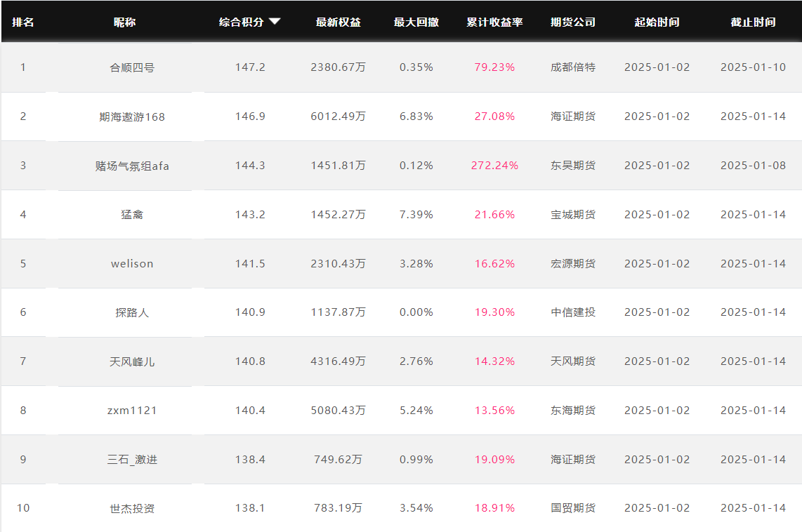
Task: Click the 期货公司 column header
Action: pos(573,22)
